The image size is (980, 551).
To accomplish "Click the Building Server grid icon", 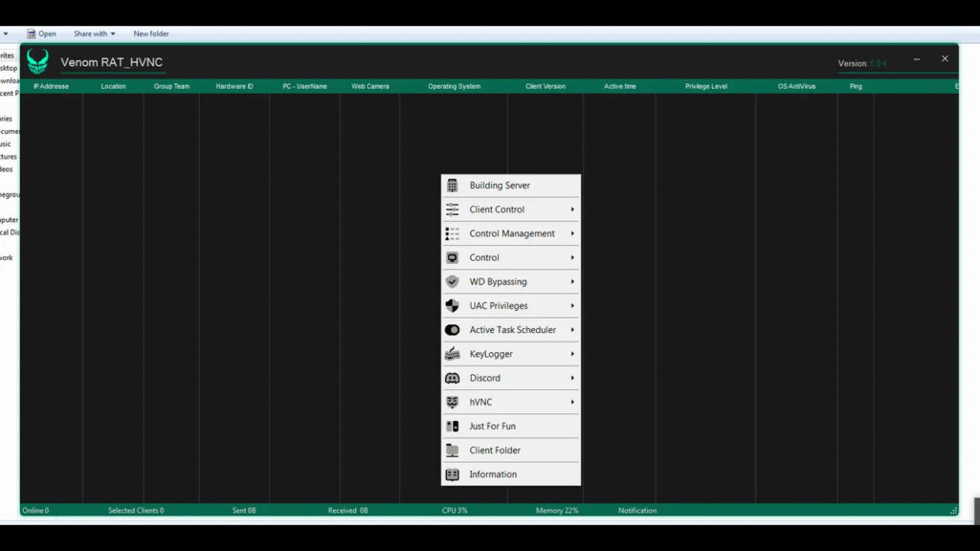I will click(x=452, y=186).
